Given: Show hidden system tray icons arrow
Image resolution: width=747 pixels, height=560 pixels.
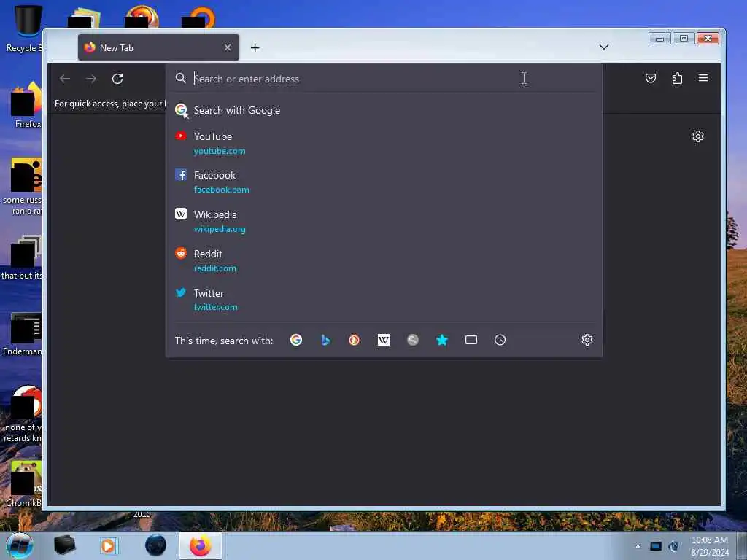Looking at the screenshot, I should click(x=638, y=547).
